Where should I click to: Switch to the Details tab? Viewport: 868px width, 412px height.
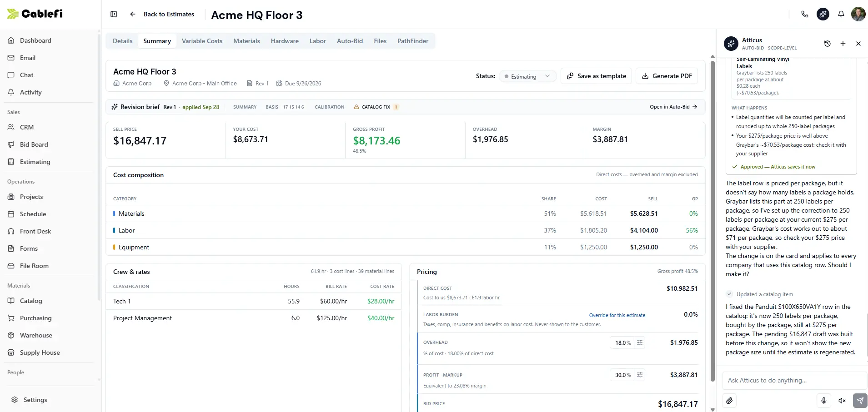[123, 41]
